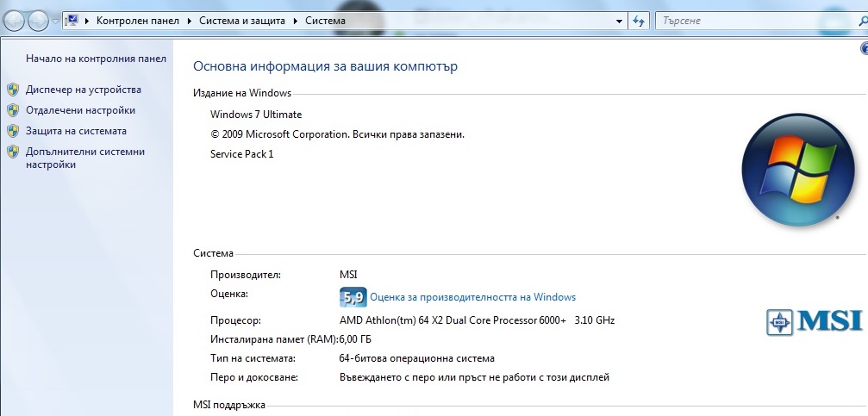Open Оценка за производителността на Windows link

pos(472,297)
